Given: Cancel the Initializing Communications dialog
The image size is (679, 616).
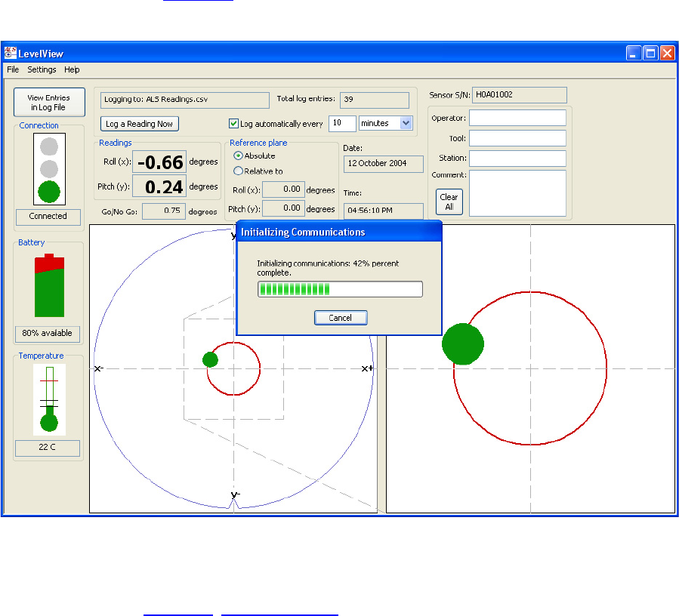Looking at the screenshot, I should coord(341,318).
